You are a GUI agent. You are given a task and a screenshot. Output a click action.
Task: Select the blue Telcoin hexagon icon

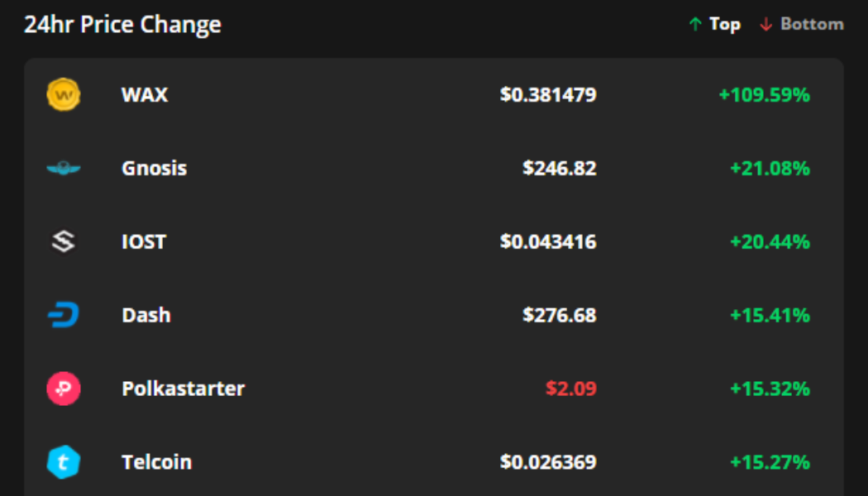pos(64,461)
